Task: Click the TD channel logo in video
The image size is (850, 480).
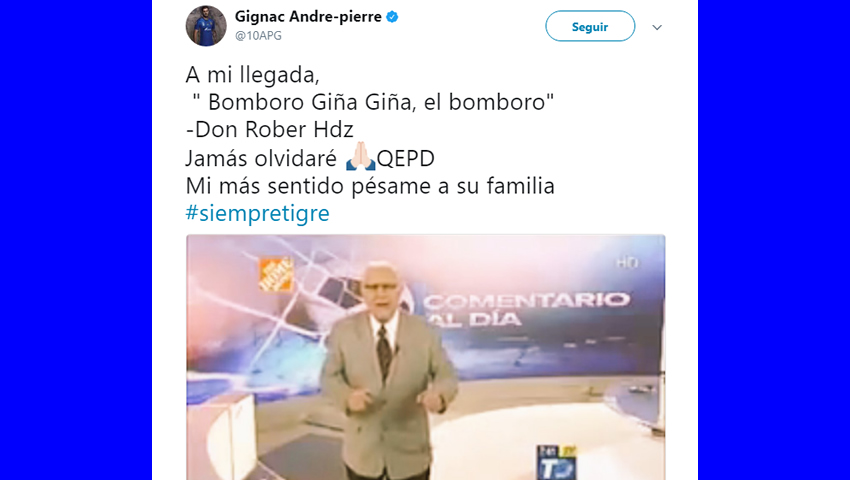Action: (x=557, y=463)
